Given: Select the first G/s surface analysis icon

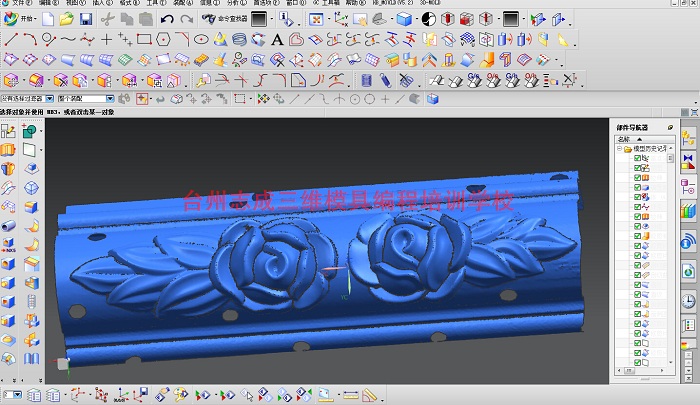Looking at the screenshot, I should click(x=475, y=81).
